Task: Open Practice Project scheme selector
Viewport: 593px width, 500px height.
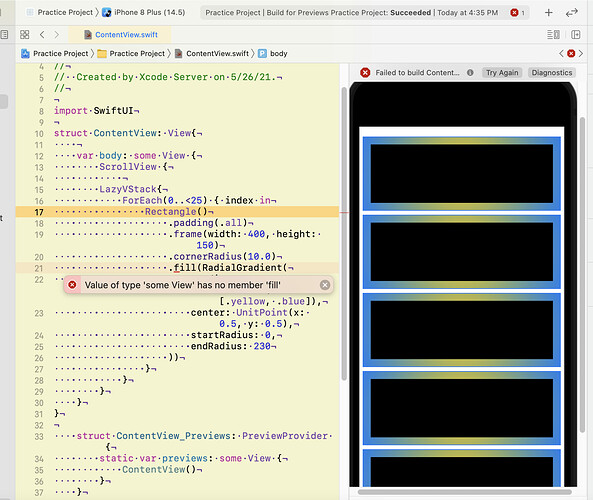Action: point(61,12)
